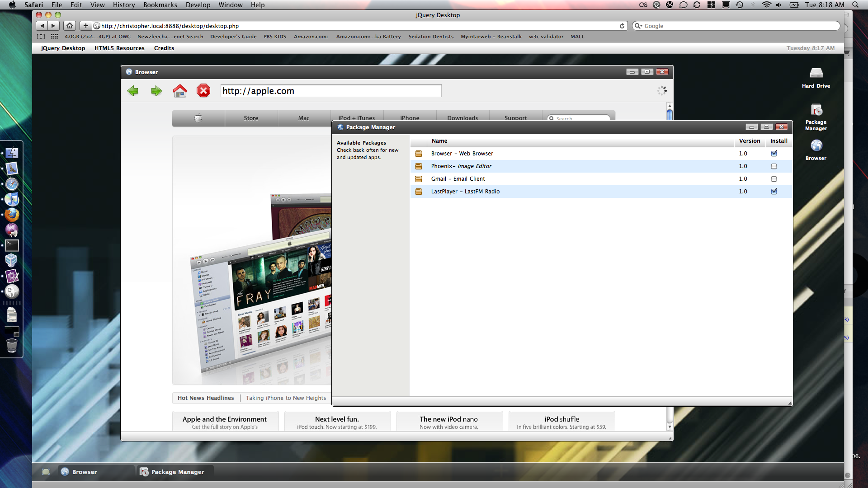The image size is (868, 488).
Task: Click the Browser window scroll up arrow
Action: click(670, 106)
